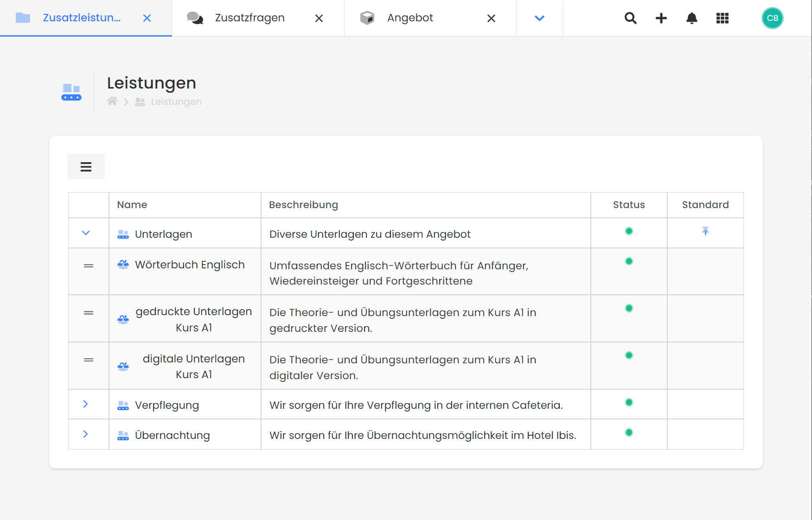Open the apps grid menu
The image size is (812, 520).
click(x=722, y=18)
